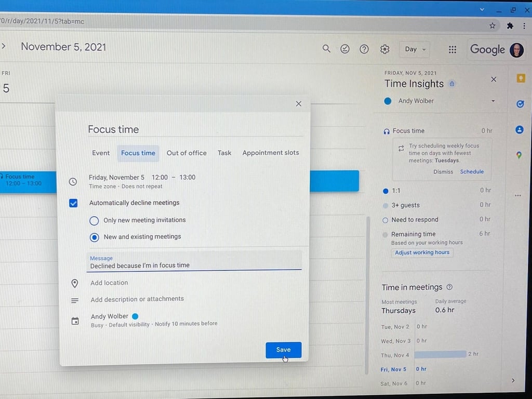Click the Fri, Nov 5 row in Time in meetings
This screenshot has width=532, height=399.
404,369
